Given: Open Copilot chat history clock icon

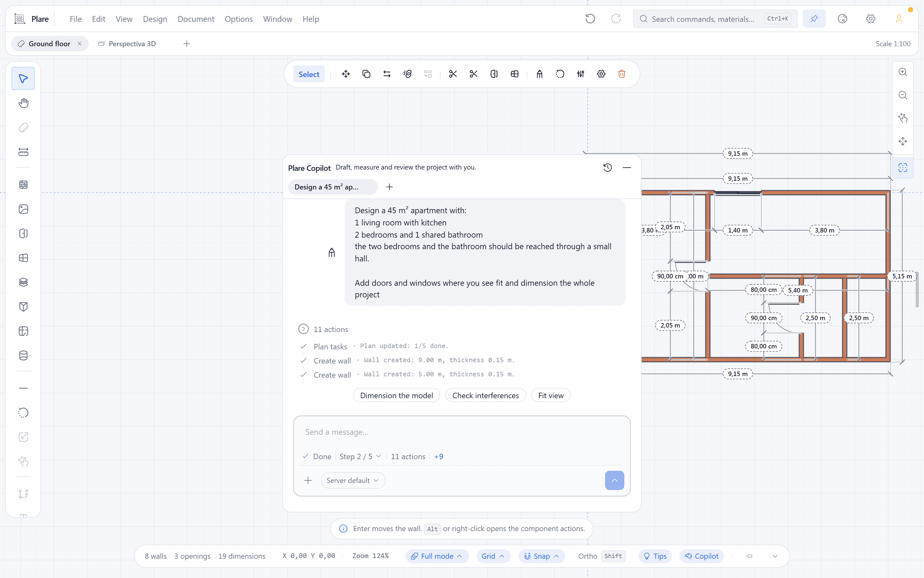Looking at the screenshot, I should coord(607,167).
